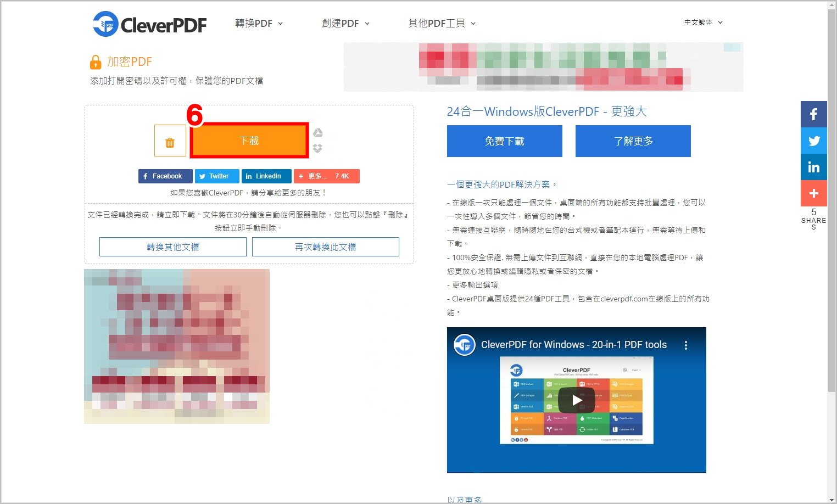Click the video title CleverPDF for Windows
Viewport: 837px width, 504px height.
tap(574, 345)
